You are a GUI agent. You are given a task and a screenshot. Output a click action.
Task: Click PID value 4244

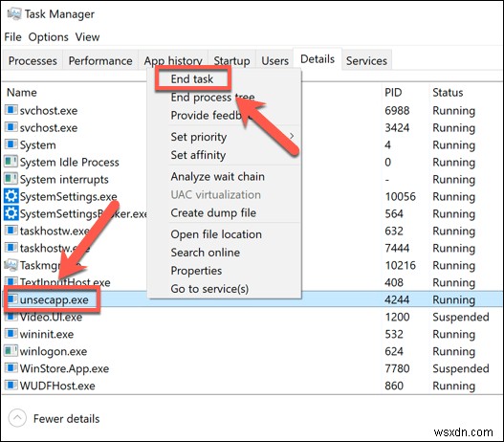click(x=397, y=299)
